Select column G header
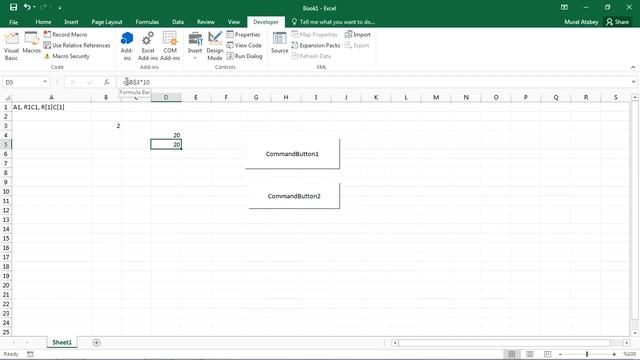Image resolution: width=640 pixels, height=360 pixels. coord(256,98)
